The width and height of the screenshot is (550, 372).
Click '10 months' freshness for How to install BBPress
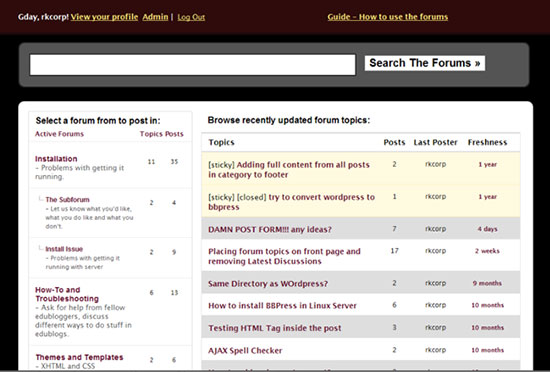pos(487,305)
